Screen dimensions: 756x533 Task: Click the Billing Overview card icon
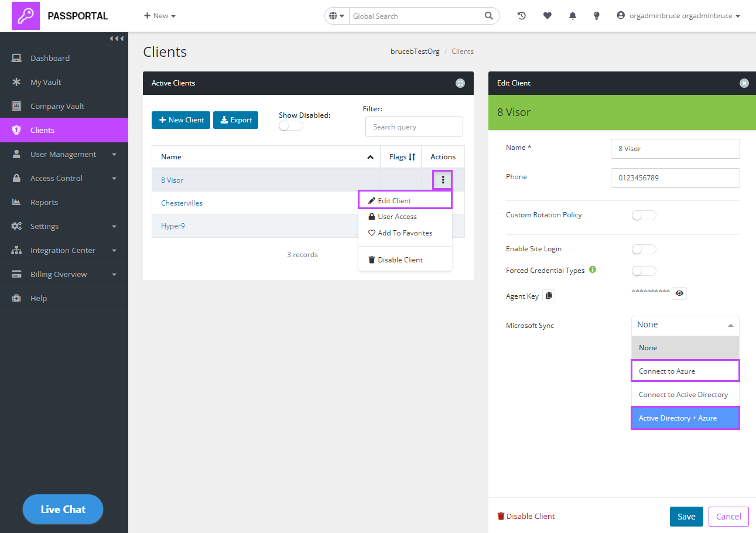(x=16, y=274)
